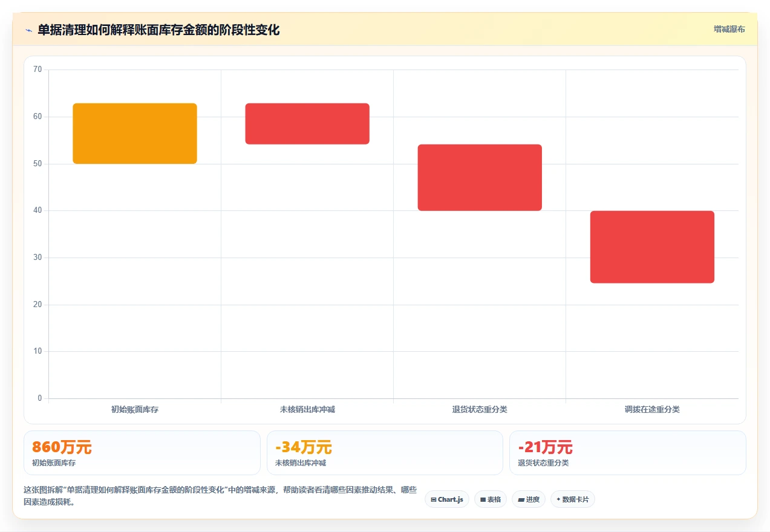The height and width of the screenshot is (532, 770).
Task: Select the 进度 tag chip
Action: pos(529,499)
